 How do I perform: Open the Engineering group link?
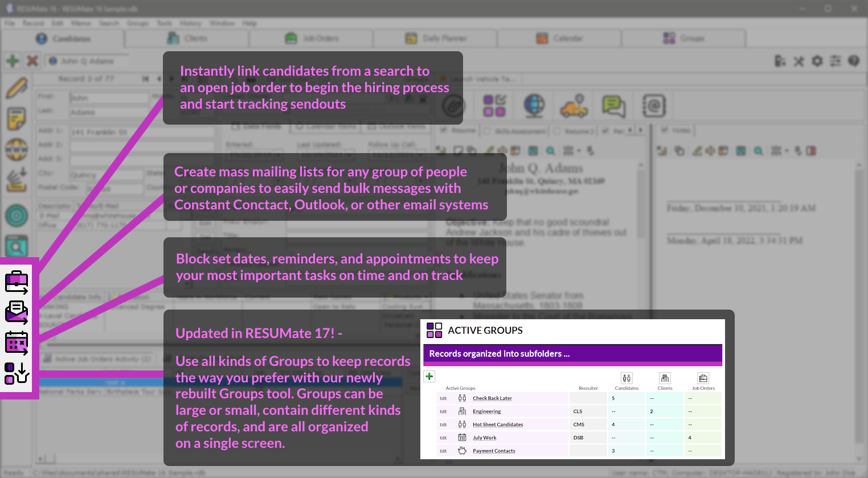(x=487, y=411)
